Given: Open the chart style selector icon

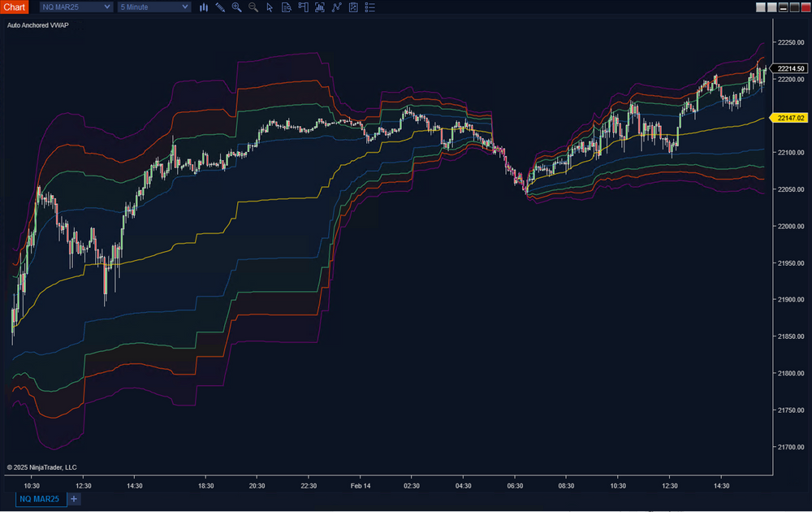Looking at the screenshot, I should 204,7.
